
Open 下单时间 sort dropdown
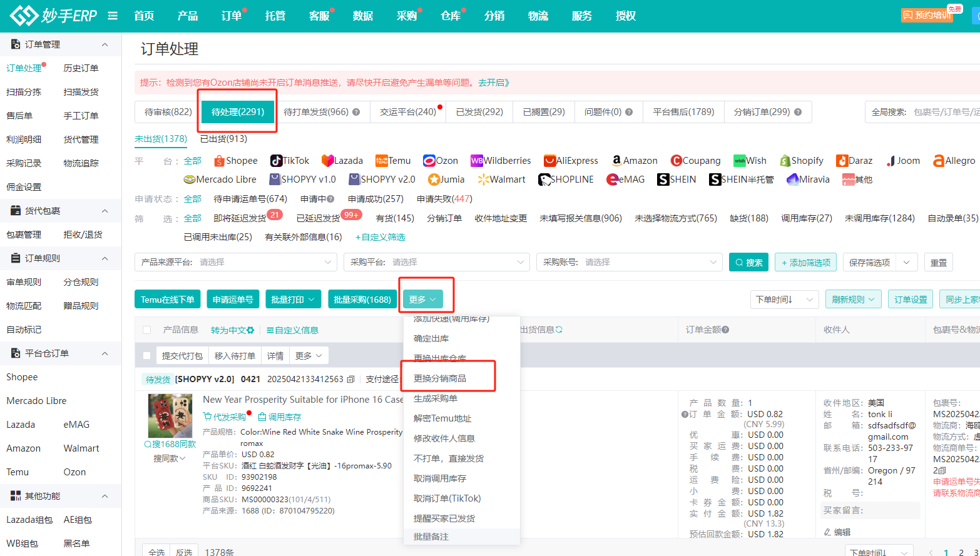tap(784, 300)
